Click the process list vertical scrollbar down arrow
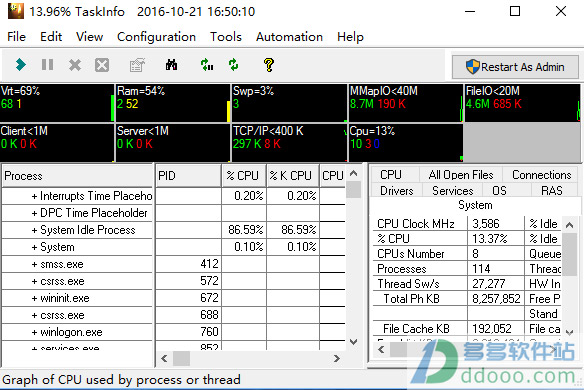Screen dimensions: 584x390 (353, 342)
